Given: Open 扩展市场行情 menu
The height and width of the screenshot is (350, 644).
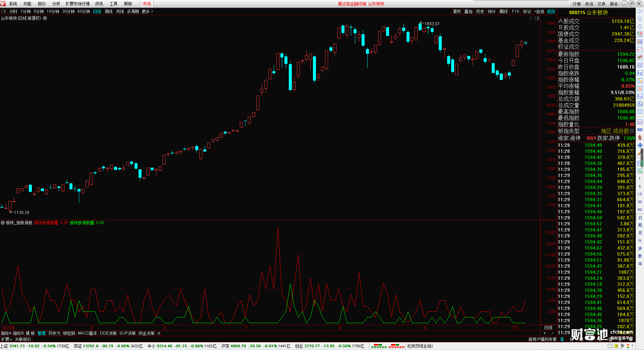Looking at the screenshot, I should [78, 4].
